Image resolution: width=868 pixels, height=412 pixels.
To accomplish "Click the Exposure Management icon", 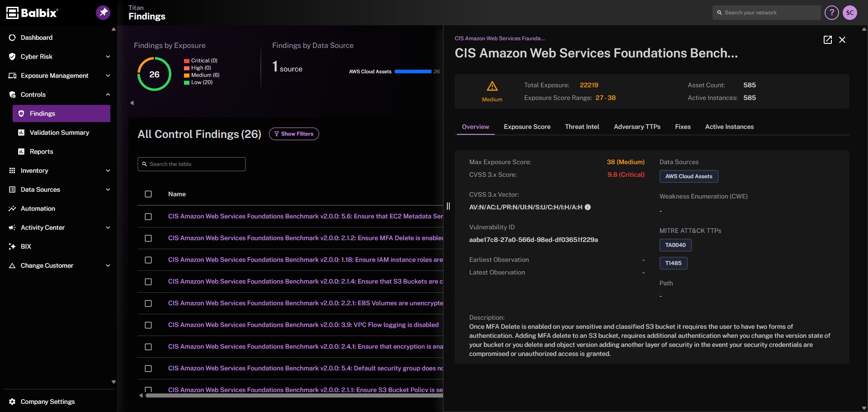I will (12, 76).
